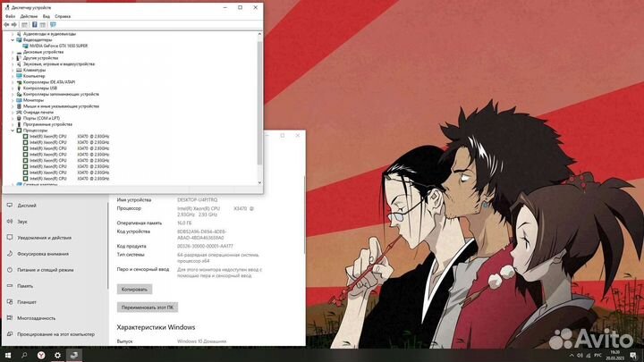Open Звук settings page icon
The width and height of the screenshot is (644, 362).
pos(10,222)
